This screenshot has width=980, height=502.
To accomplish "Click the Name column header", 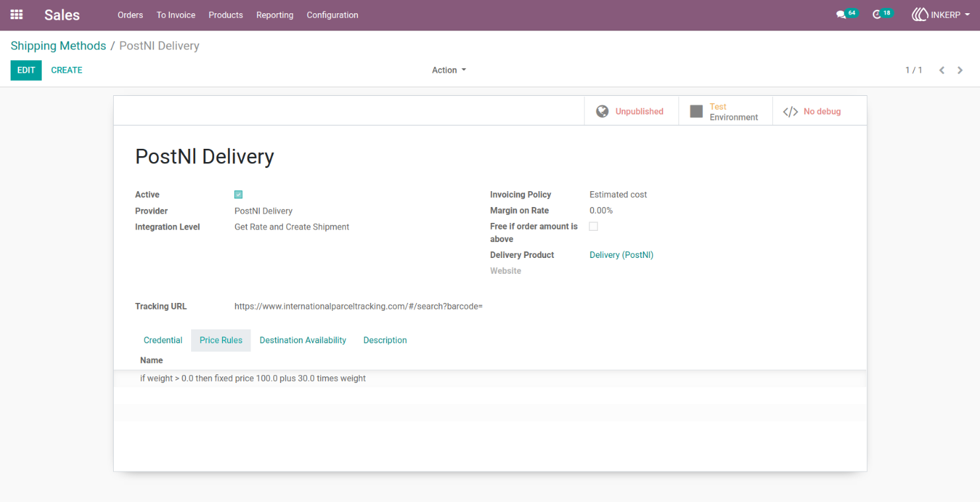I will pyautogui.click(x=151, y=360).
